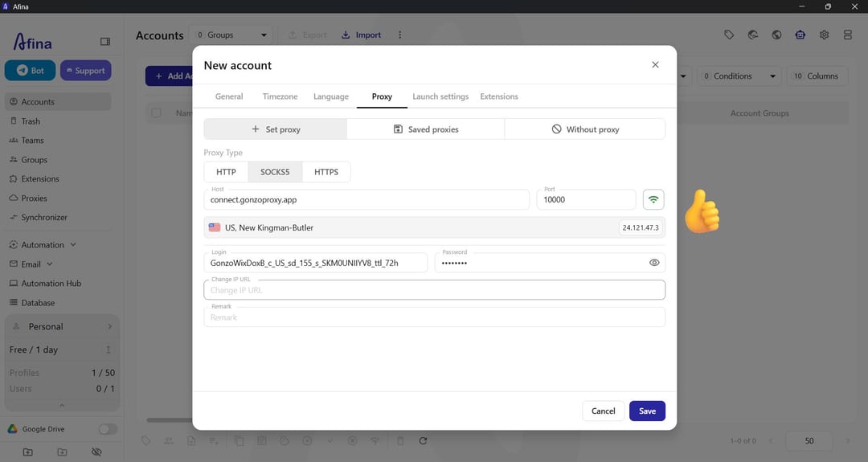Switch to the General tab
This screenshot has height=462, width=868.
tap(229, 96)
